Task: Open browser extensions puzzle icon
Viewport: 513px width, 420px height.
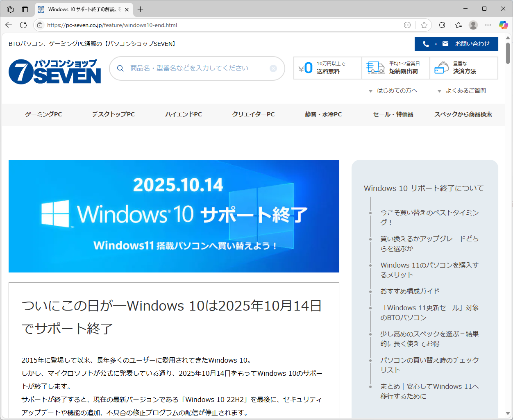Action: [x=442, y=25]
